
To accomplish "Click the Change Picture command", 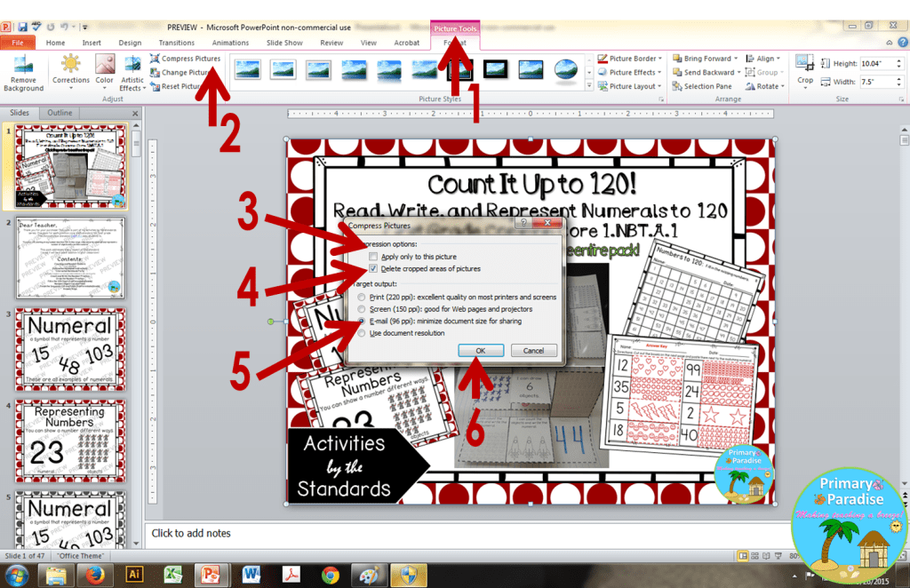I will 180,73.
